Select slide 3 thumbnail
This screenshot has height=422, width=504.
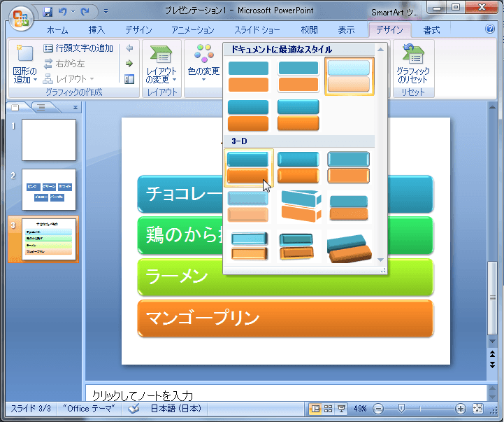point(49,239)
